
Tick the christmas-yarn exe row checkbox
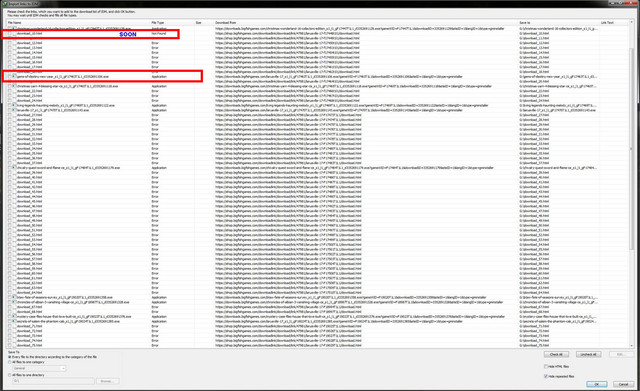10,86
